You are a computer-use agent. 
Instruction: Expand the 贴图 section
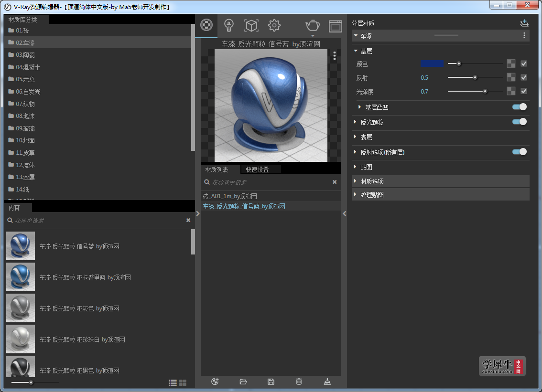point(355,167)
